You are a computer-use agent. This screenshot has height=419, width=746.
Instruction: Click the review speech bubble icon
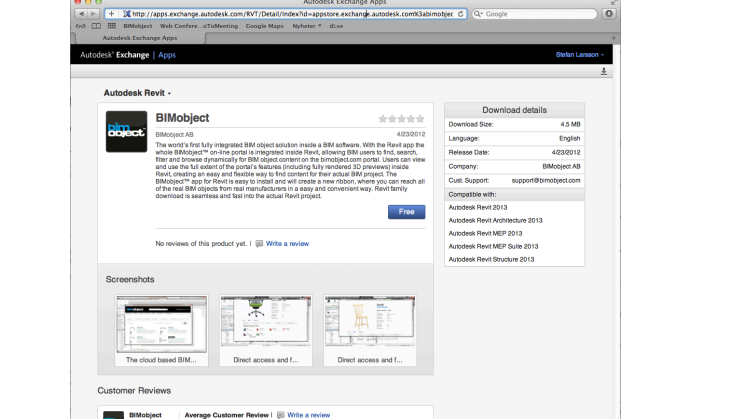click(x=259, y=244)
